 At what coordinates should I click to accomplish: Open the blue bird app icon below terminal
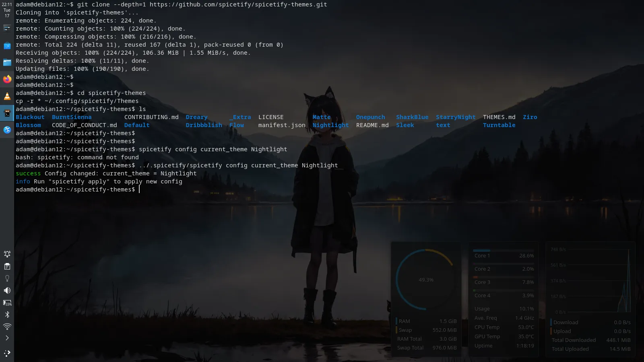click(7, 130)
